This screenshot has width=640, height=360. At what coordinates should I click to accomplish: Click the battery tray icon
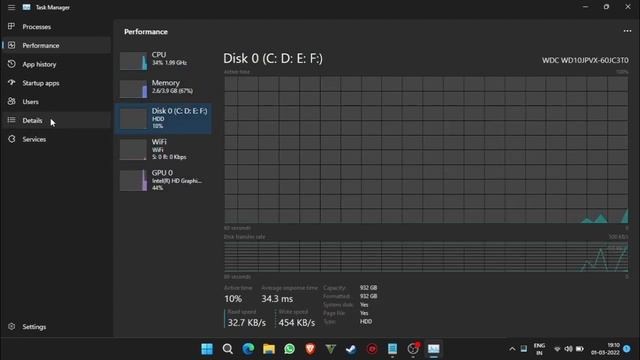point(580,349)
